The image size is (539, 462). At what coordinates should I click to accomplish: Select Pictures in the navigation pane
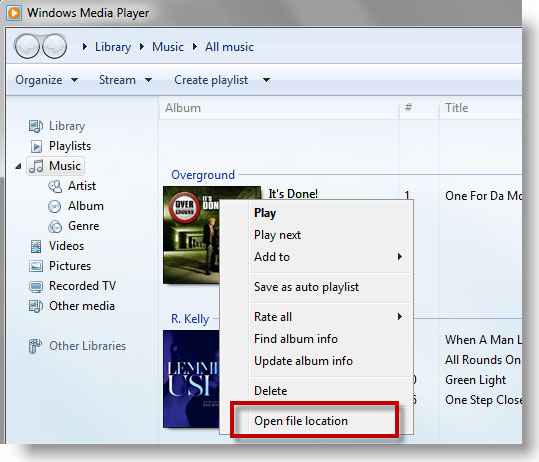[x=70, y=266]
